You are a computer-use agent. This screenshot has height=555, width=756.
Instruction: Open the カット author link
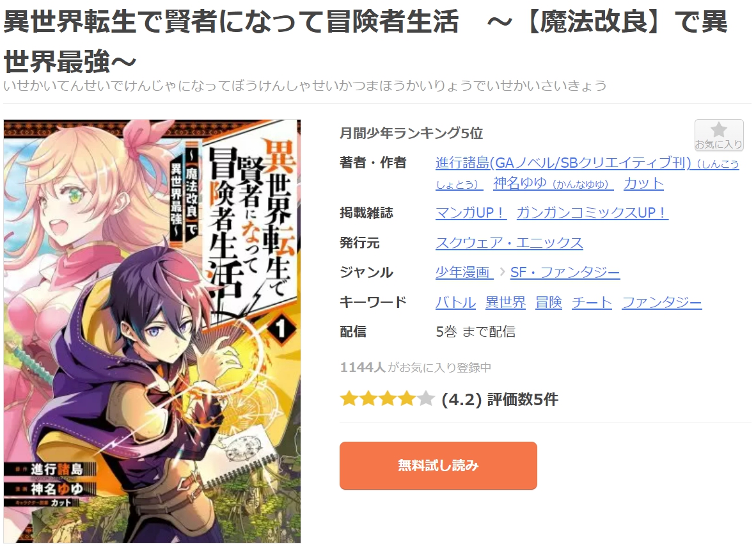coord(643,183)
